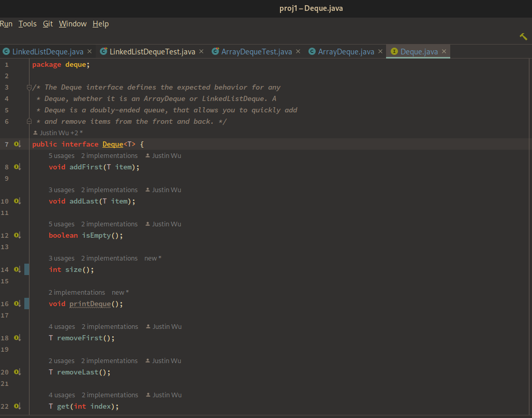Click the change marker beside line 14

27,269
